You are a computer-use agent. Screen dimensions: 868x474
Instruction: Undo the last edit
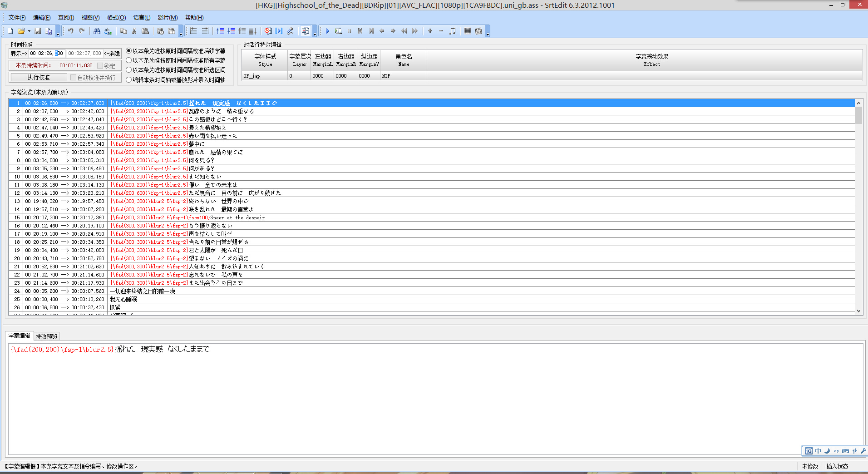point(71,31)
